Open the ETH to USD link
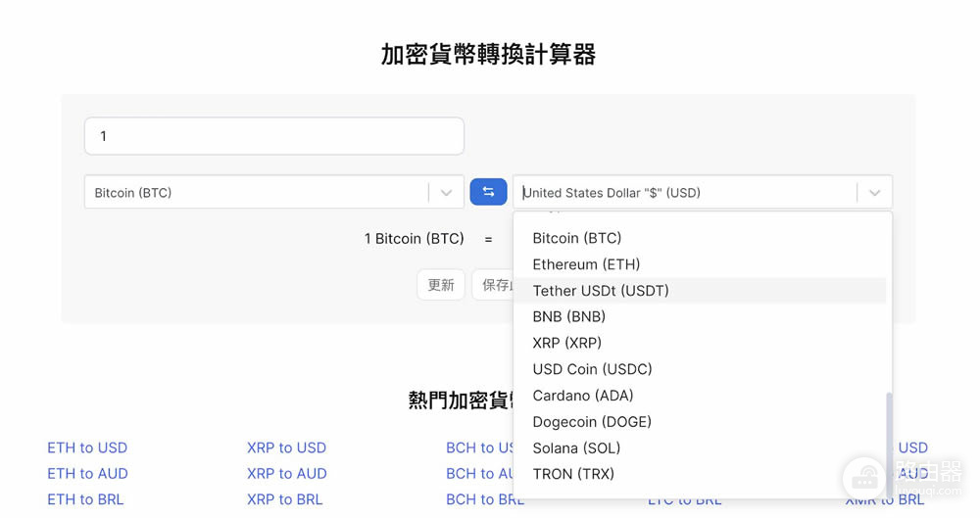The width and height of the screenshot is (980, 518). pos(87,447)
